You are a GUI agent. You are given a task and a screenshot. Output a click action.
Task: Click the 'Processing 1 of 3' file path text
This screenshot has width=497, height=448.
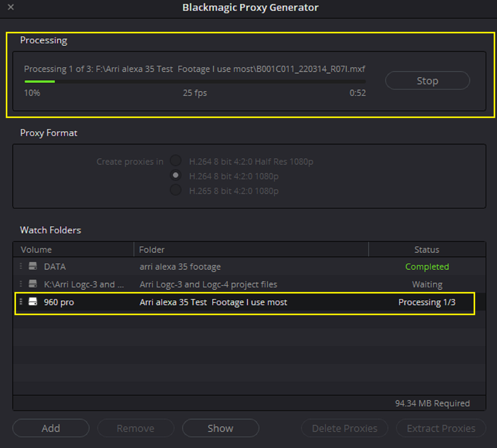[x=195, y=69]
